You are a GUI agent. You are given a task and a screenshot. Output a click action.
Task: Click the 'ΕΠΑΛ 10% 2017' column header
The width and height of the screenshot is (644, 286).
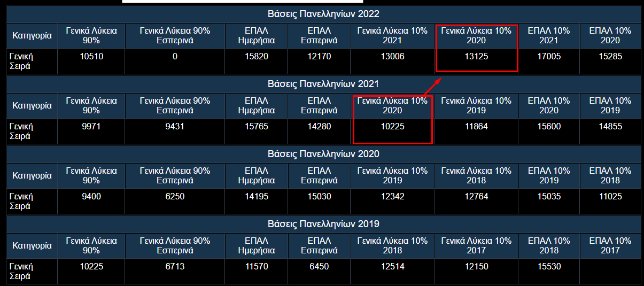pos(610,245)
